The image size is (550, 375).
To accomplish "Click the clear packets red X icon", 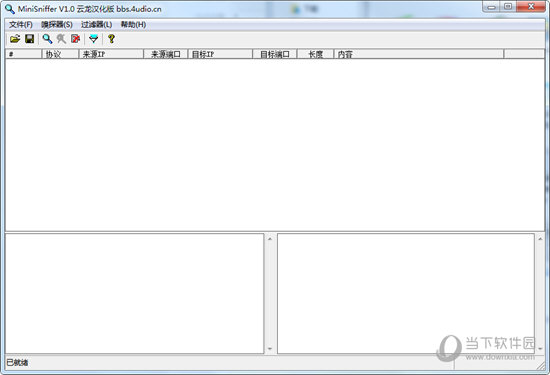I will pos(75,39).
